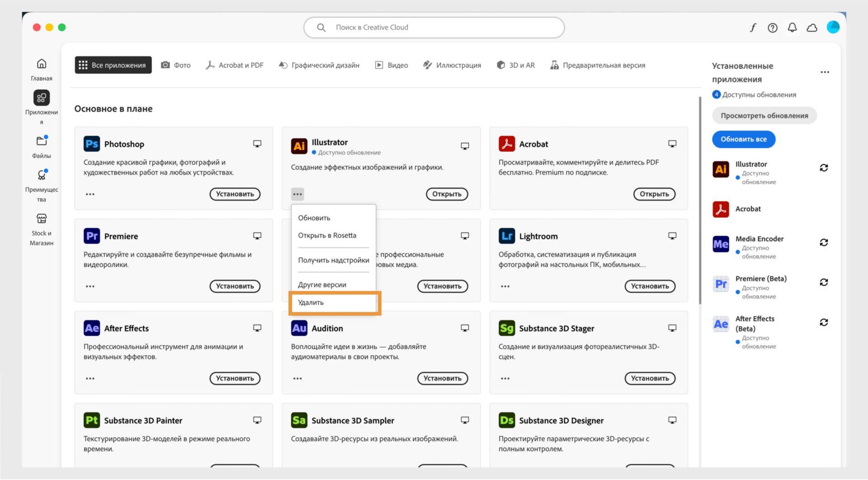Open the Преимущества sidebar section
The width and height of the screenshot is (868, 480).
(x=42, y=186)
